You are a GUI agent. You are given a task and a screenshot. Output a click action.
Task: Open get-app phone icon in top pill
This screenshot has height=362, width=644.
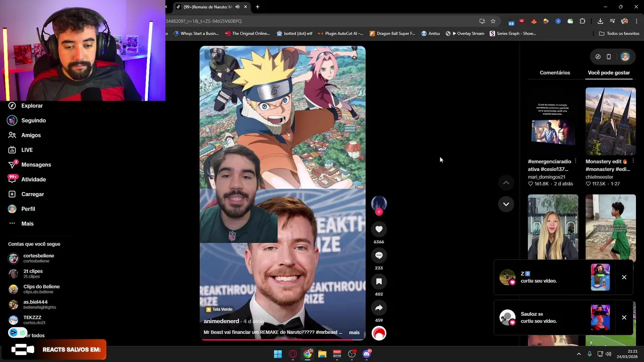609,57
